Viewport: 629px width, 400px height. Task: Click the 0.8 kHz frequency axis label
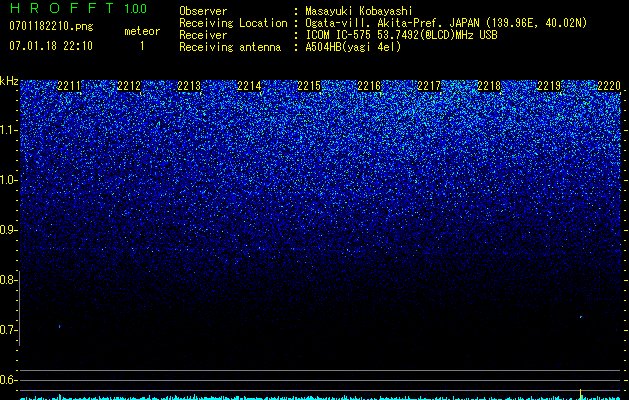tap(8, 280)
